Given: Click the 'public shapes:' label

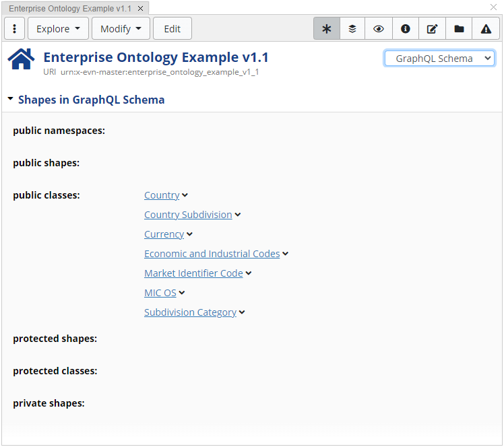Looking at the screenshot, I should (x=46, y=163).
